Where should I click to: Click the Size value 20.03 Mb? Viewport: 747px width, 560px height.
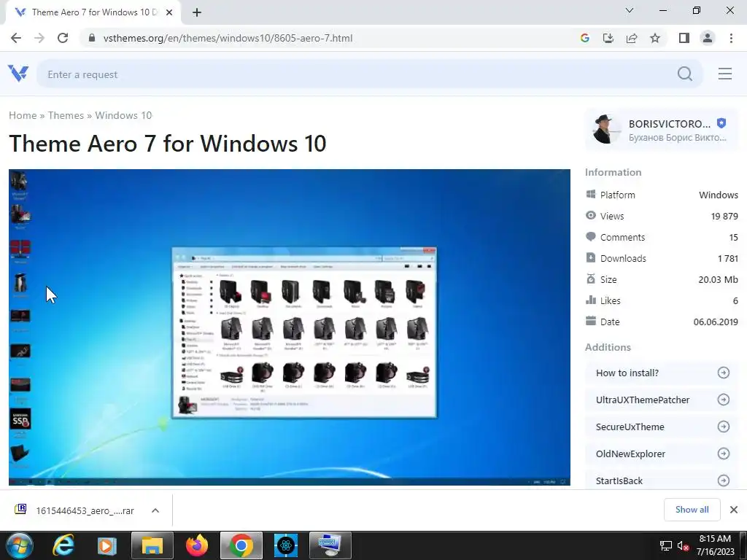[718, 279]
